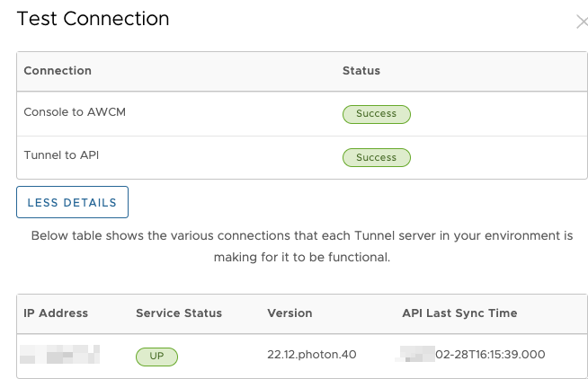Click the blurred date before sync time
The width and height of the screenshot is (588, 379).
coord(415,355)
